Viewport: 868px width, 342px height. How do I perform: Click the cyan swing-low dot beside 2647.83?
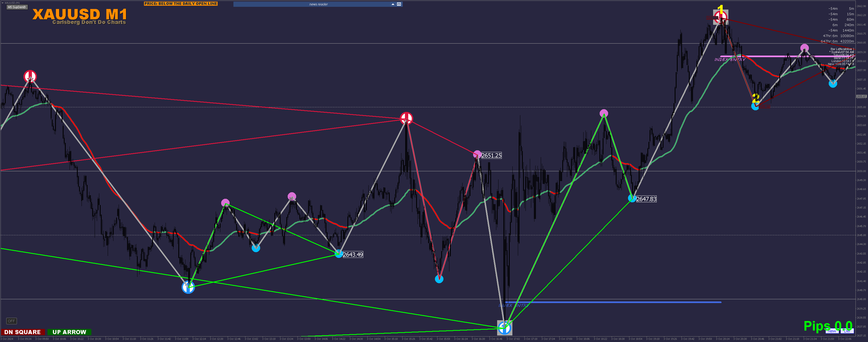coord(632,198)
